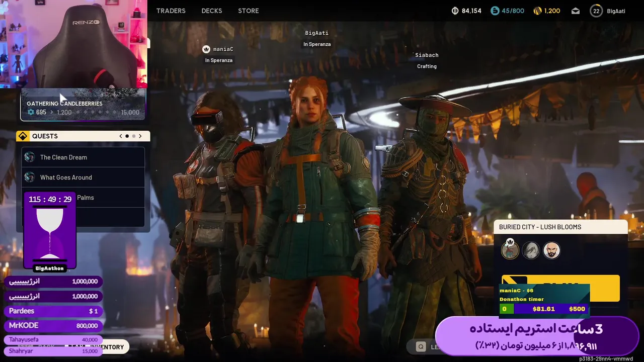Open the Traders tab

click(x=171, y=11)
